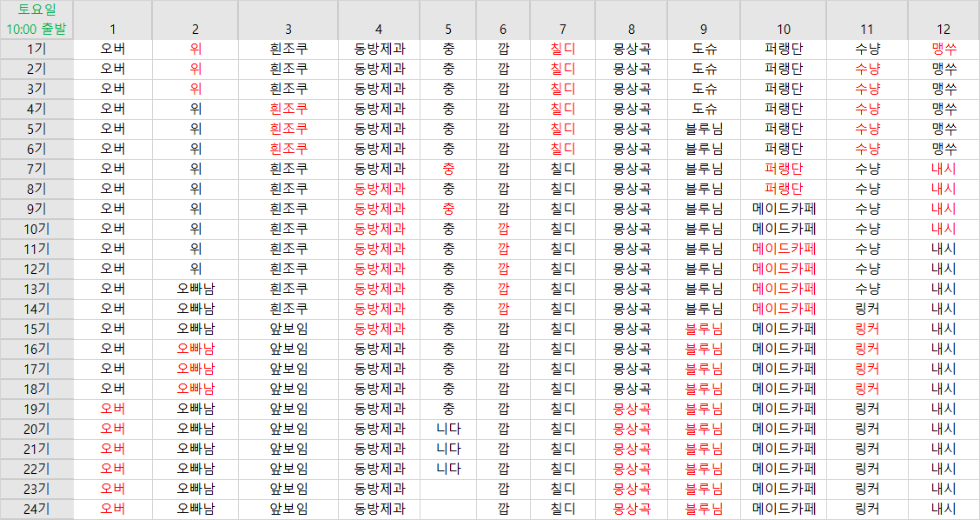
Task: Click the first 블루님 cell in row 5기
Action: pyautogui.click(x=705, y=129)
